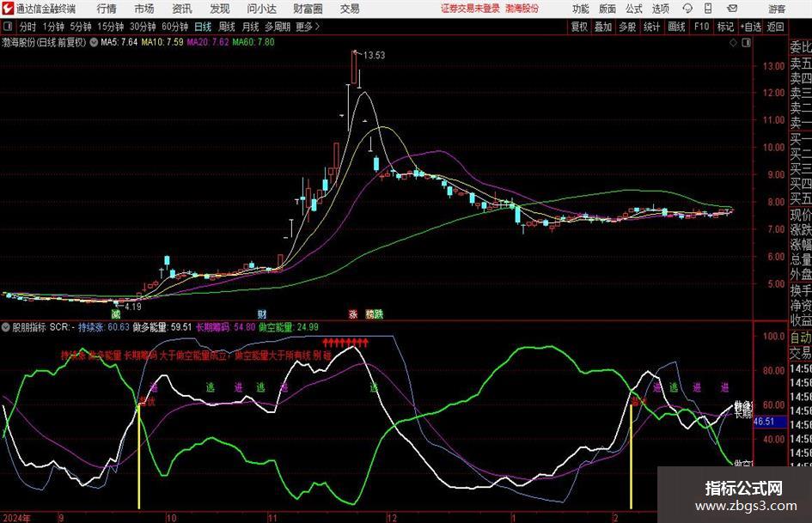Open the 公式 menu
This screenshot has width=812, height=523.
(x=634, y=9)
